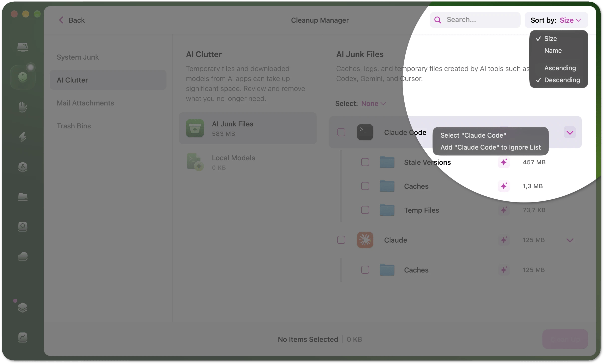
Task: Select the AI Junk Files 583 MB row
Action: tap(248, 128)
